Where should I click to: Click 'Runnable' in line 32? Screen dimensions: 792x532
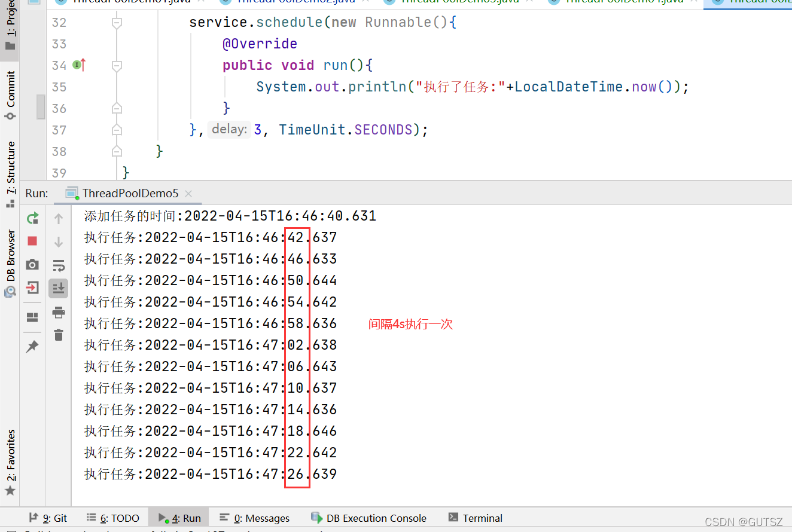tap(398, 22)
